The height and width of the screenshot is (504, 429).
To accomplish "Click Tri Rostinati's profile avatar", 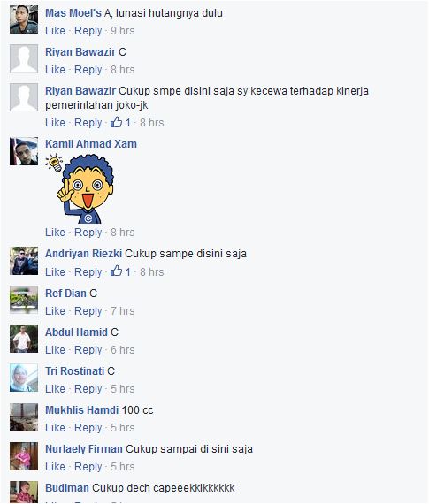I will pos(24,378).
